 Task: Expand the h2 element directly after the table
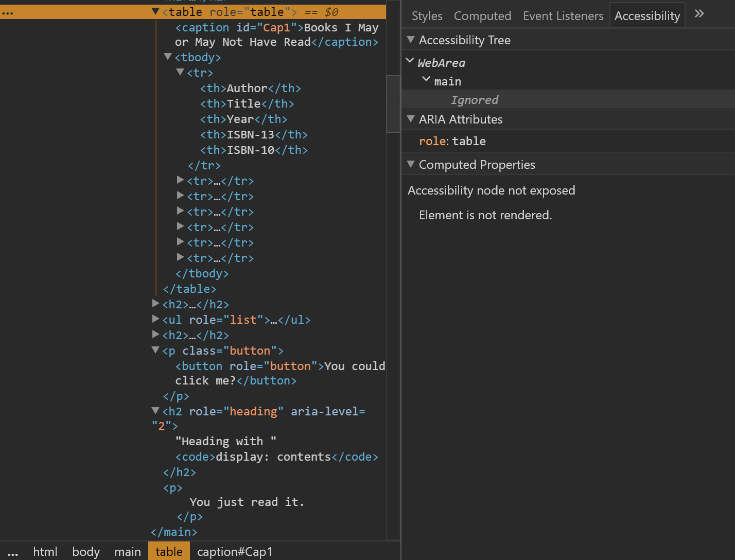click(x=155, y=304)
